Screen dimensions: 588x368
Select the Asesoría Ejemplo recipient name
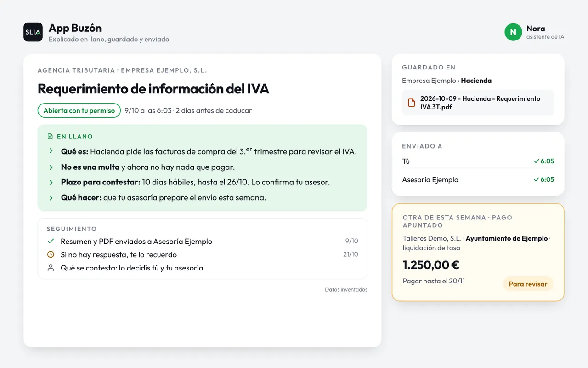tap(430, 179)
